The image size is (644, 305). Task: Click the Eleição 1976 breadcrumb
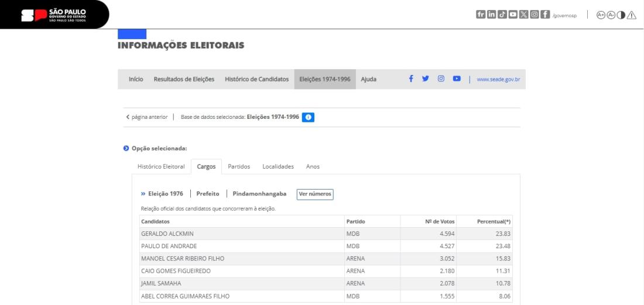click(166, 194)
